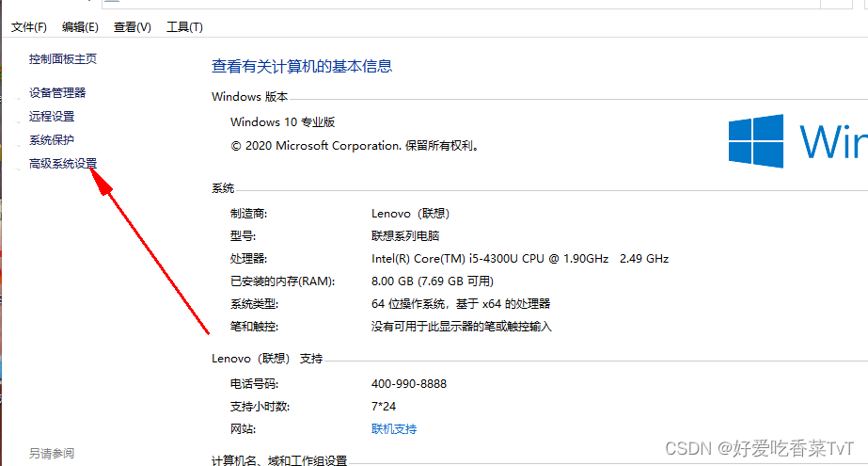This screenshot has width=868, height=466.
Task: Select the text Windows 10 专业版
Action: pos(282,121)
